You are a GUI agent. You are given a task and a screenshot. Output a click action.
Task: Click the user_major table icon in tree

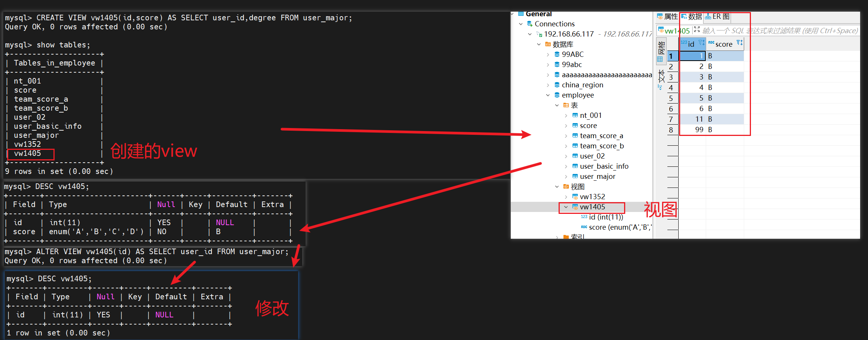coord(575,176)
